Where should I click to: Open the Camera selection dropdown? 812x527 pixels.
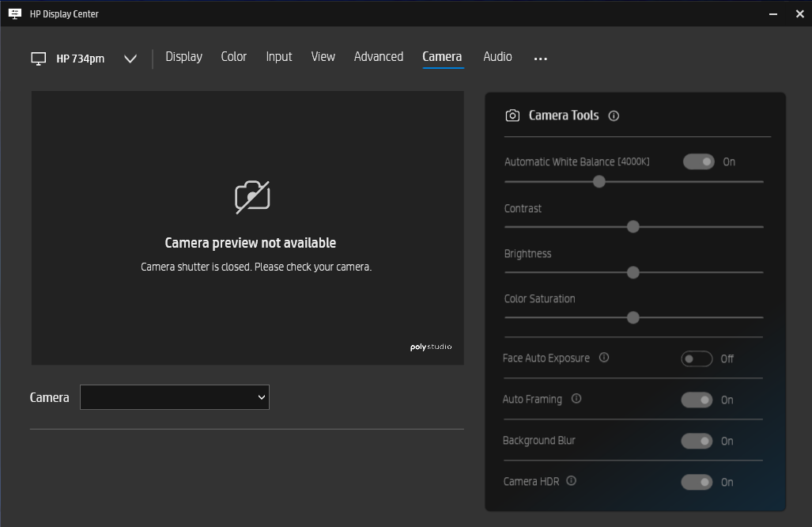tap(175, 397)
